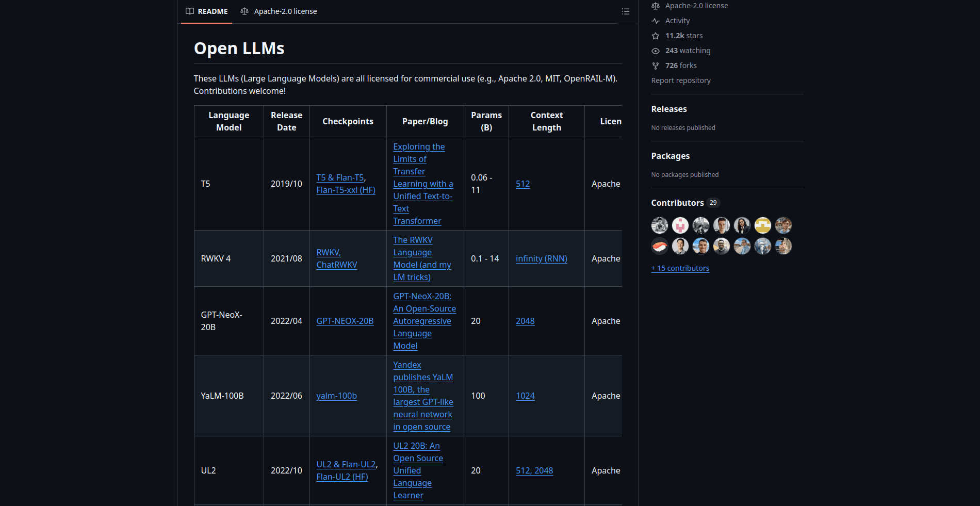Open the 243 watching link

tap(688, 51)
